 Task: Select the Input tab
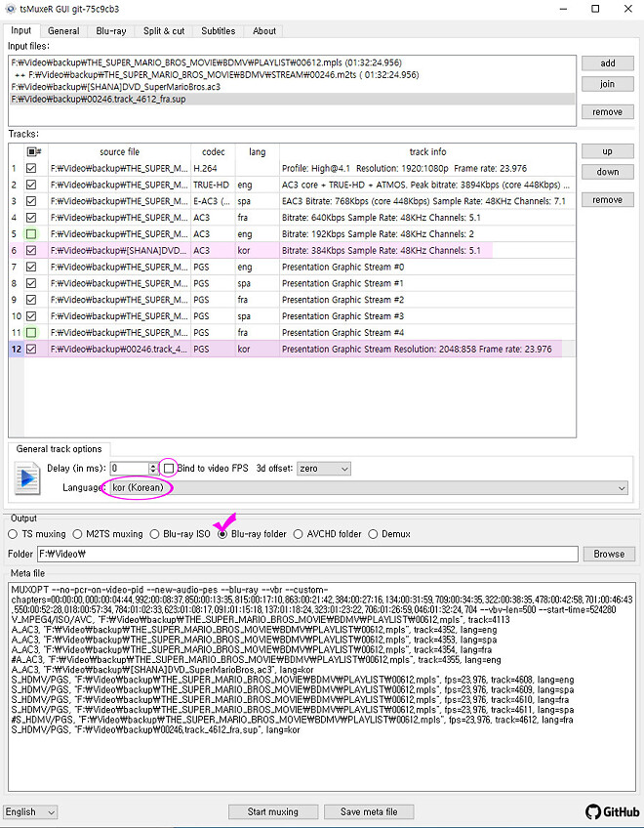pyautogui.click(x=21, y=30)
